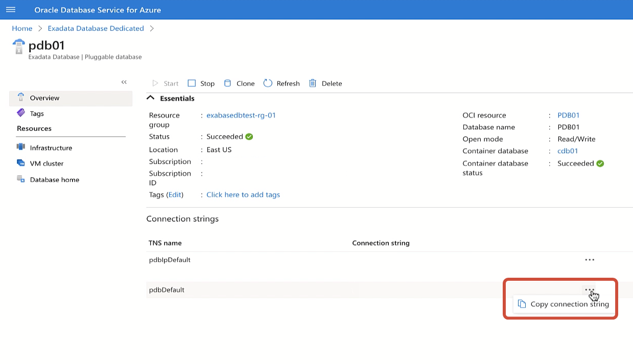Click the pdbIpDefault TNS name
633x364 pixels.
[x=170, y=260]
